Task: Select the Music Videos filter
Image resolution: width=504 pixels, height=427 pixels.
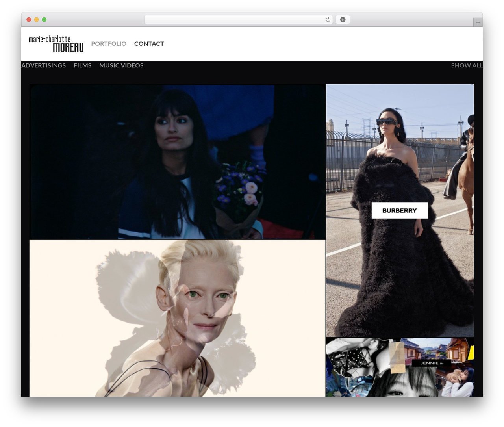Action: click(x=121, y=65)
